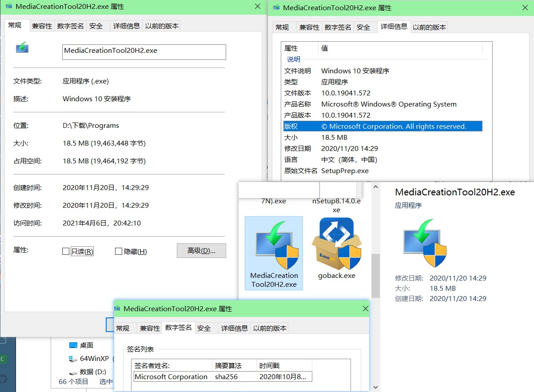Viewport: 534px width, 392px height.
Task: Open 兼容性 tab in the dialog showing 文件类型
Action: [42, 26]
